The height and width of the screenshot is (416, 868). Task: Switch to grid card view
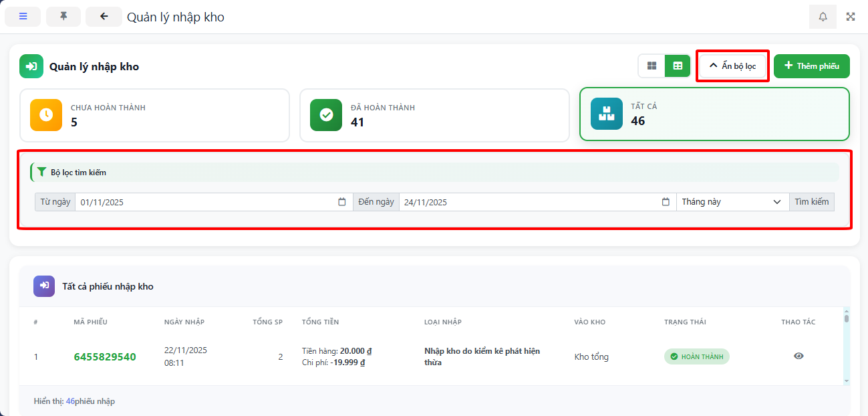[652, 66]
